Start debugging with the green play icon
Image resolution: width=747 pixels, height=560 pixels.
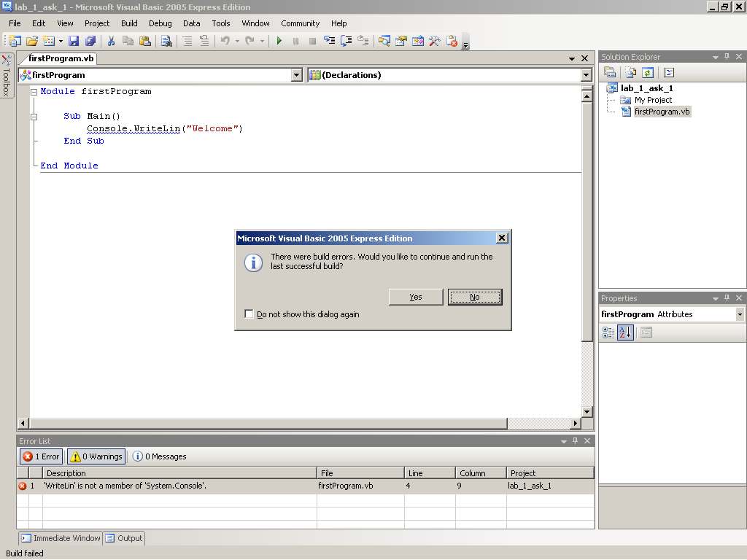pos(279,41)
